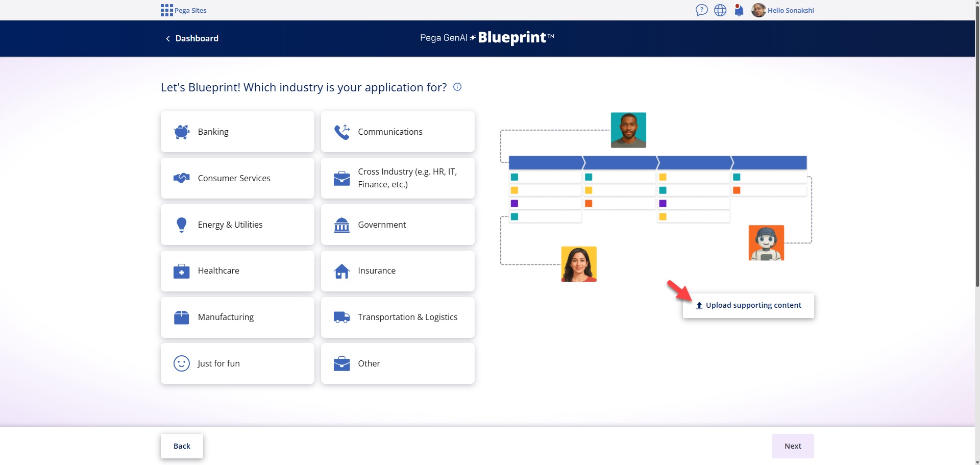Screen dimensions: 980x465
Task: Pick Cross Industry option
Action: click(x=398, y=178)
